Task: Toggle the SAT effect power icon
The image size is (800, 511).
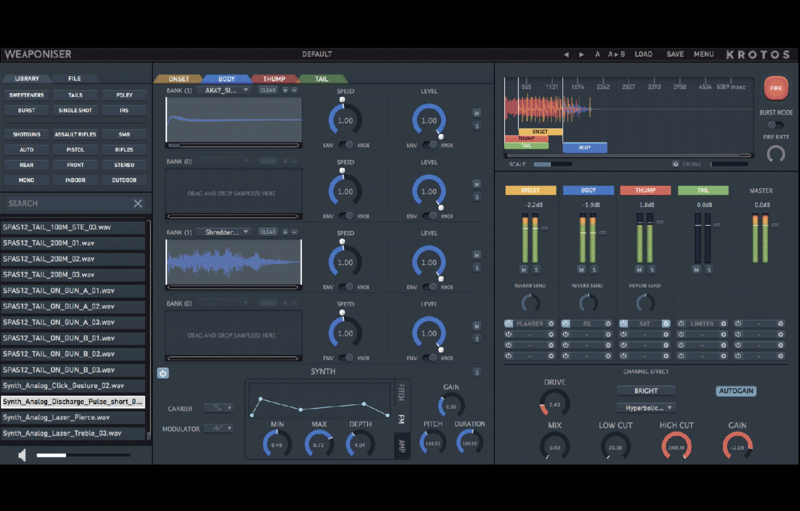Action: click(x=623, y=323)
